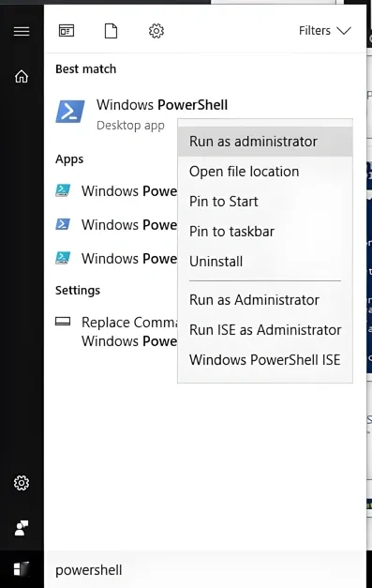Open the Replace Command setting result text
Screen dimensions: 372x588
coord(129,331)
